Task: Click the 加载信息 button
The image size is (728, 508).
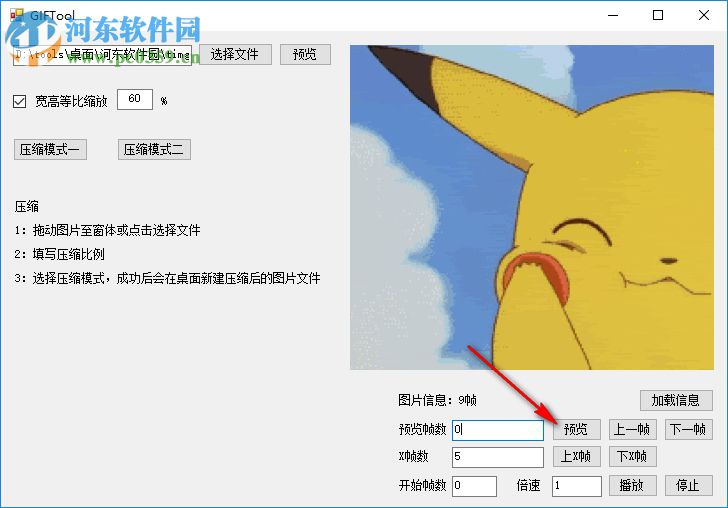Action: (676, 400)
